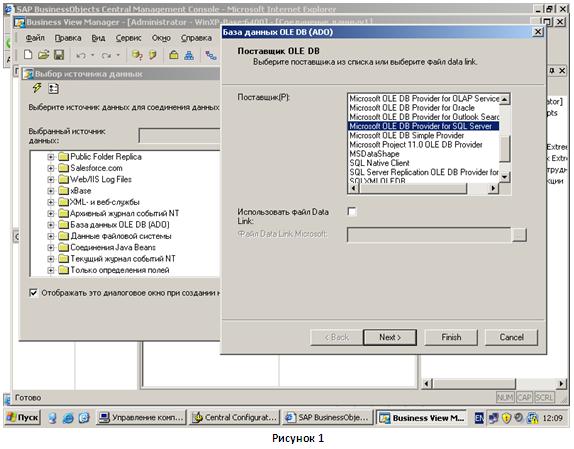Click the provider list scroll down arrow
The height and width of the screenshot is (449, 574).
(505, 177)
